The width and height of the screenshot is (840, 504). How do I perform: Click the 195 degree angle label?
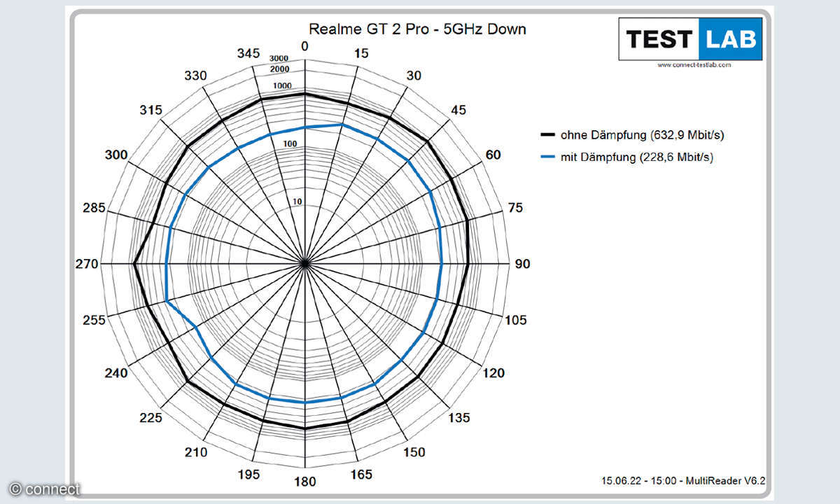click(248, 475)
